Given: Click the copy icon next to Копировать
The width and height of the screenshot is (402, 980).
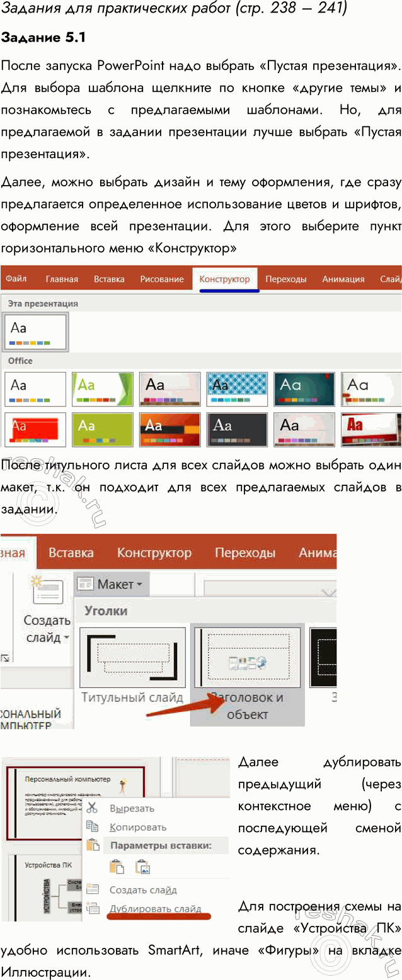Looking at the screenshot, I should click(93, 827).
